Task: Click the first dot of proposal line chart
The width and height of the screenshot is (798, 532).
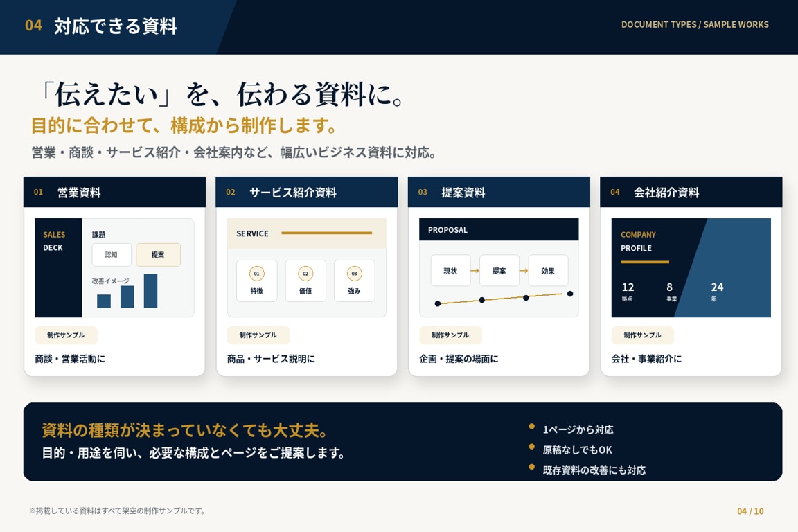Action: (438, 303)
